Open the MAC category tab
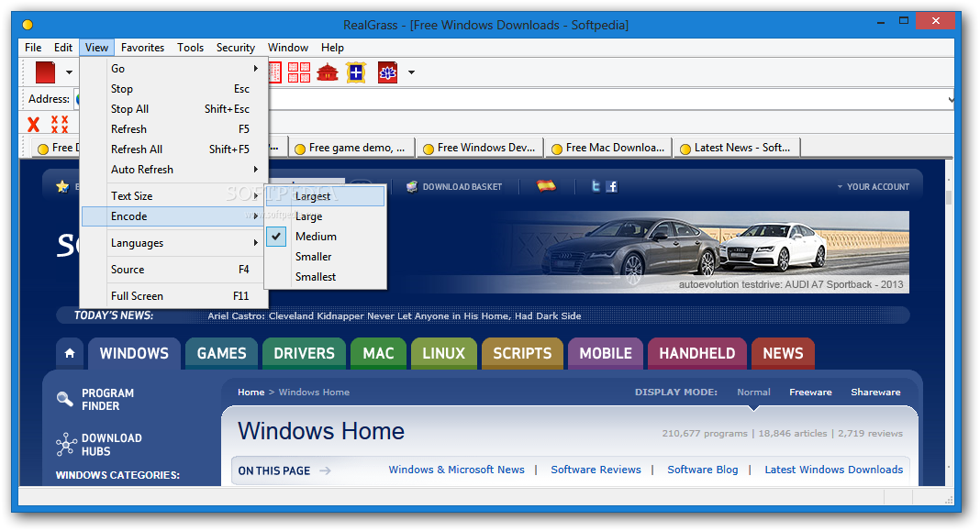 (378, 354)
